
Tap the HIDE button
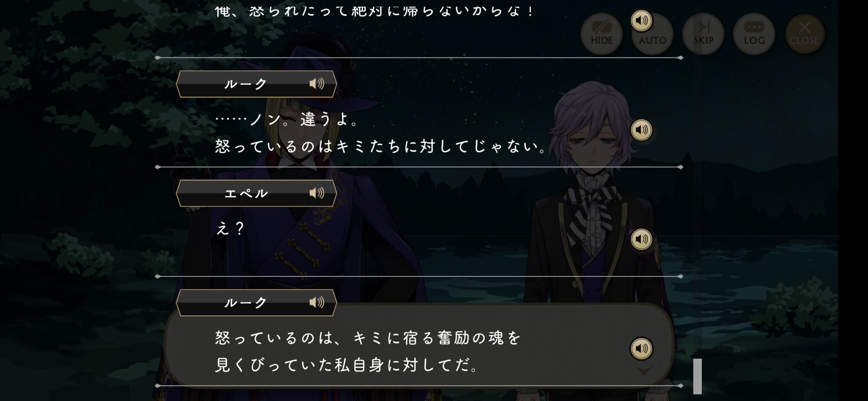click(x=602, y=34)
